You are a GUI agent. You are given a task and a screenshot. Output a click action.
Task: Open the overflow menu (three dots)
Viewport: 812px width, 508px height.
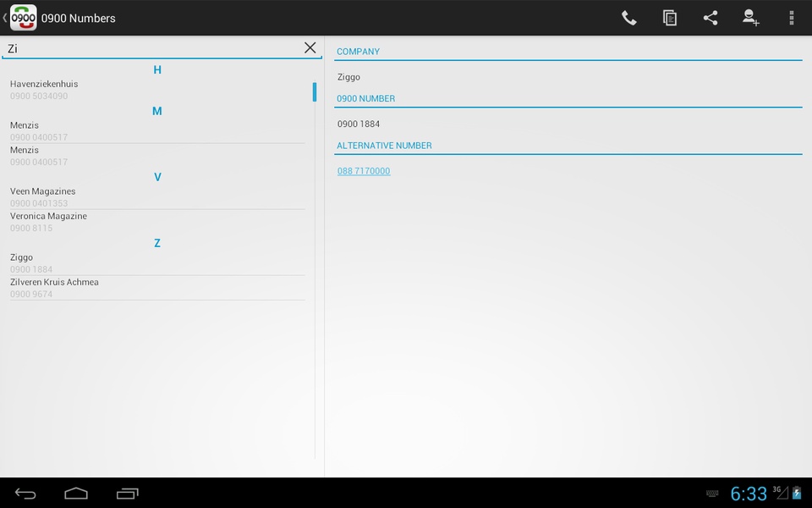click(x=792, y=18)
